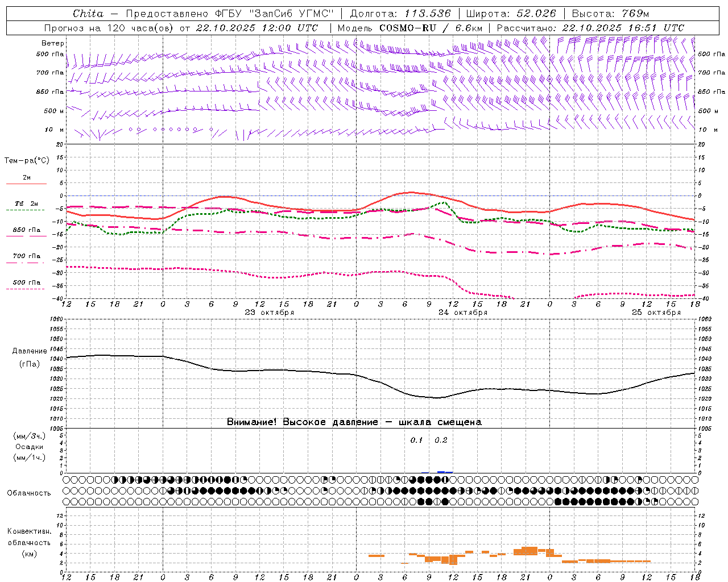Click the "23 октября" date label
The width and height of the screenshot is (728, 582).
pos(270,313)
